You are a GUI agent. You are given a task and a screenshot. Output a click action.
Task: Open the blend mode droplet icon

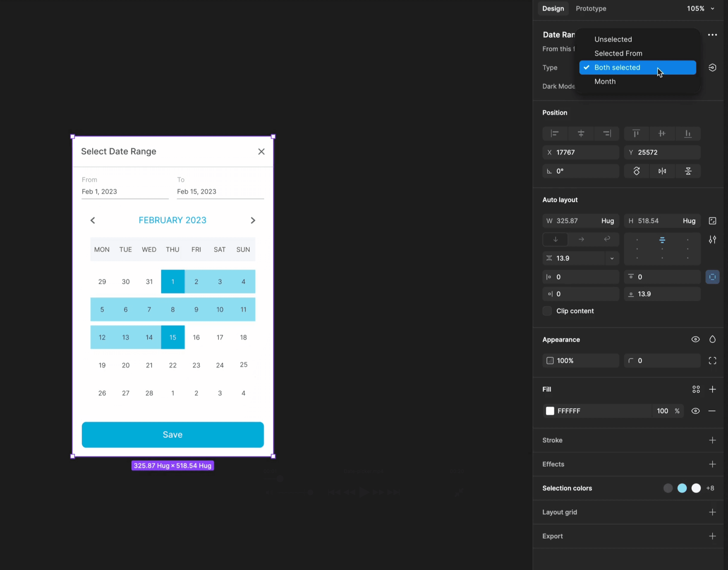click(712, 339)
